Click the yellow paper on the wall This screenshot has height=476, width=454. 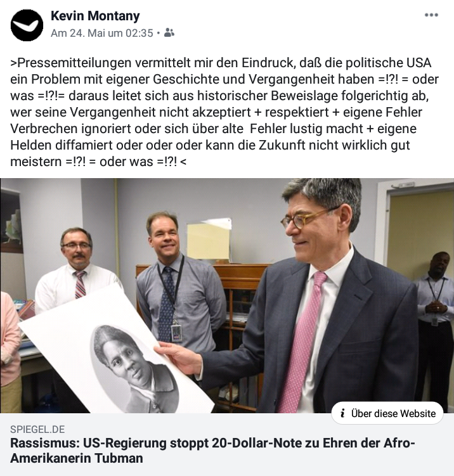pyautogui.click(x=209, y=240)
